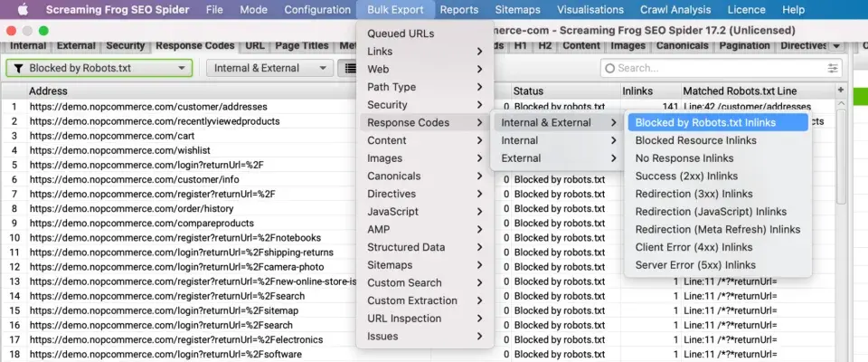Select Redirection (3xx) Inlinks export
The height and width of the screenshot is (362, 868).
coord(718,194)
